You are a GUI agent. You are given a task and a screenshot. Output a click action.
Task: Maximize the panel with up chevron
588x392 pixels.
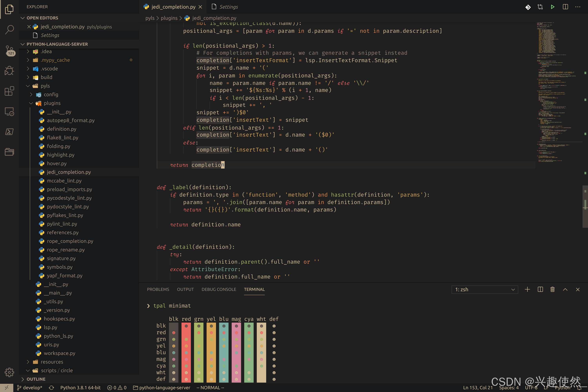point(565,289)
